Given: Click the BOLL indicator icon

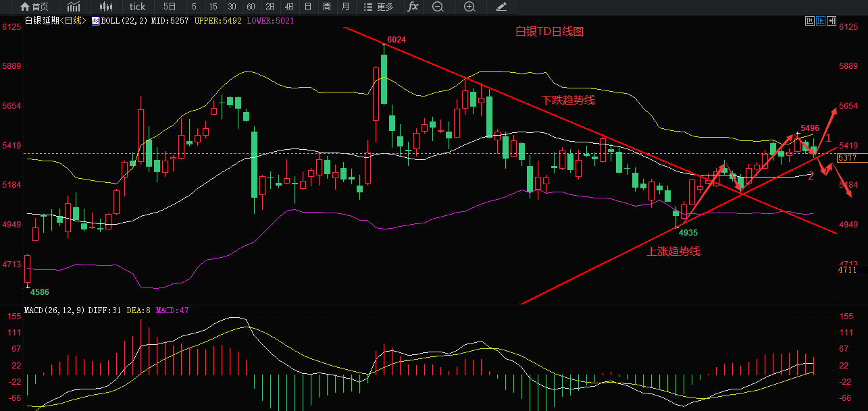Looking at the screenshot, I should pyautogui.click(x=95, y=21).
